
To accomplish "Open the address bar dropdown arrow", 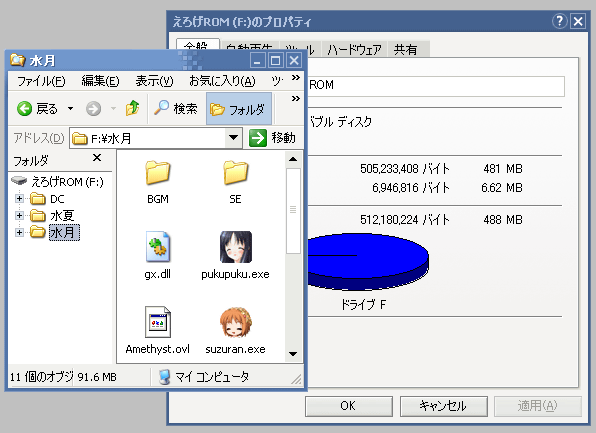I will pyautogui.click(x=233, y=138).
